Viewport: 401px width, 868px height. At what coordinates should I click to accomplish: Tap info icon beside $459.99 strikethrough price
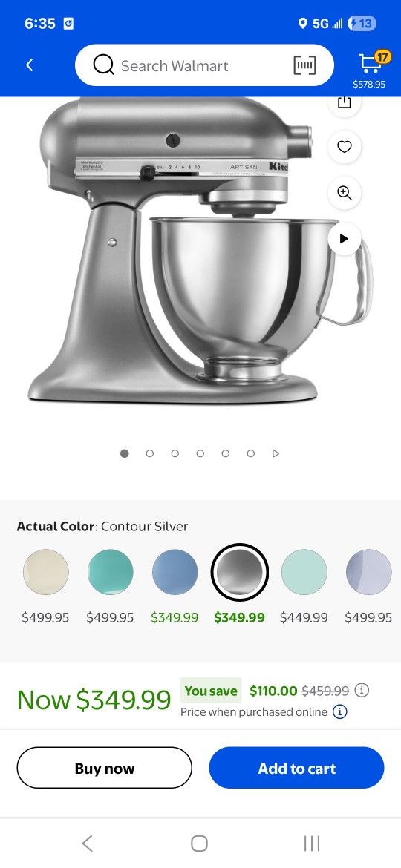(x=362, y=690)
